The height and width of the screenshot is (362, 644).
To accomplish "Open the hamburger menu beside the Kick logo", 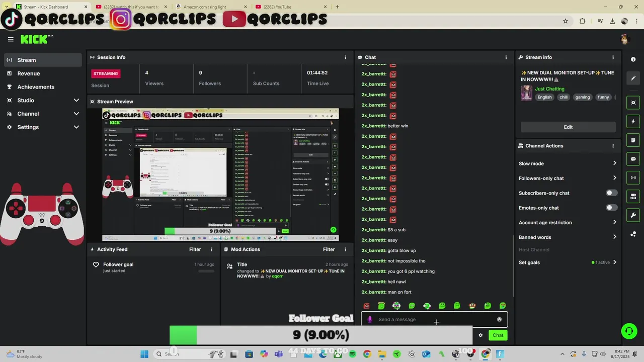I will [11, 39].
